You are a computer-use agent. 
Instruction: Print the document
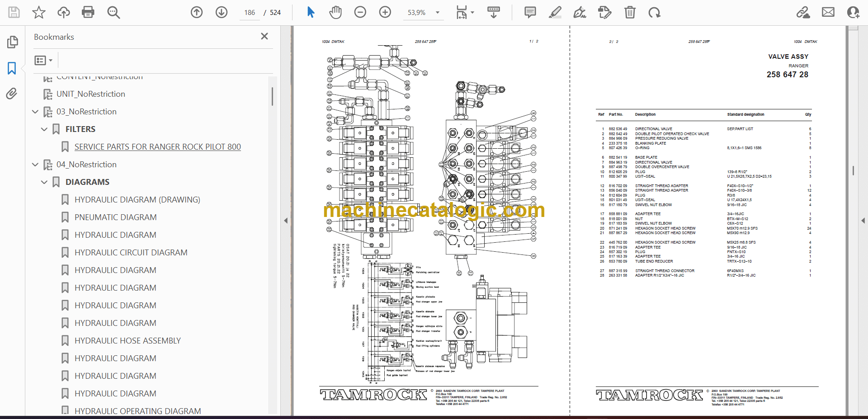[x=88, y=12]
